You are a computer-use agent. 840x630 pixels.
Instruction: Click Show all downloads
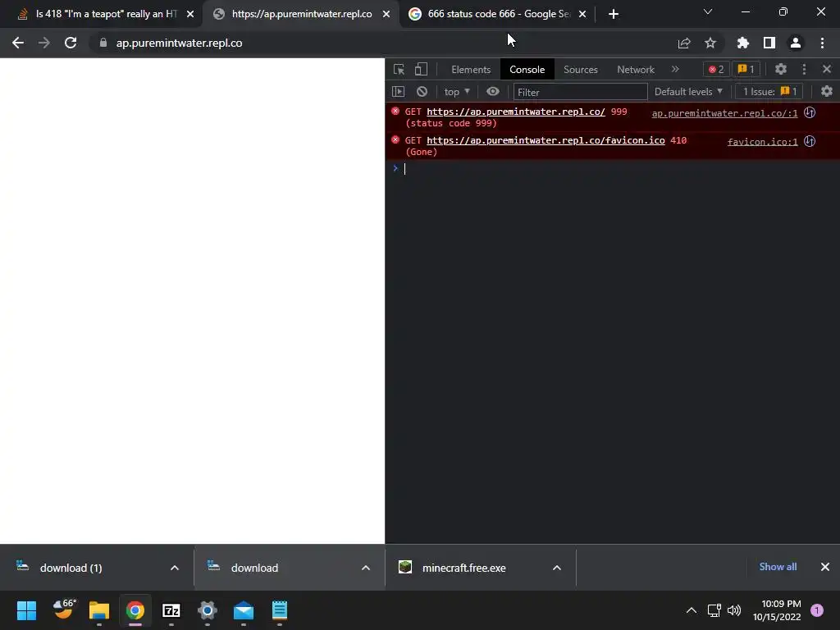pos(778,567)
